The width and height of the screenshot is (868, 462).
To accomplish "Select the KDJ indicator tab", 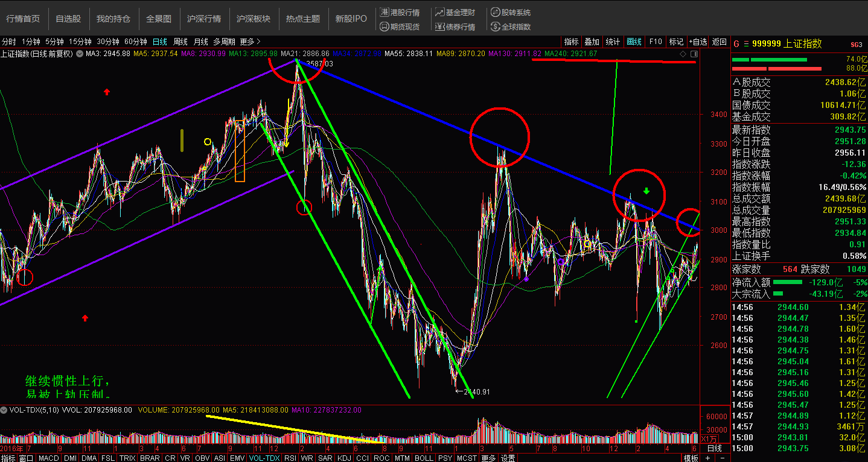I will tap(345, 458).
